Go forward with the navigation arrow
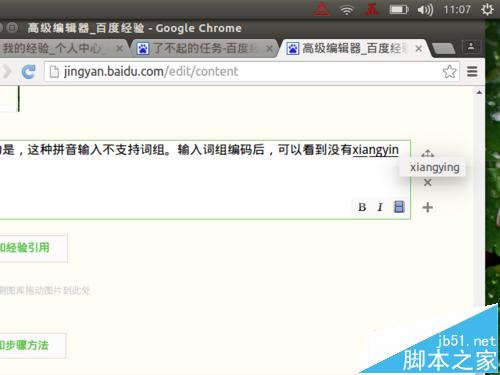This screenshot has height=375, width=500. tap(6, 72)
